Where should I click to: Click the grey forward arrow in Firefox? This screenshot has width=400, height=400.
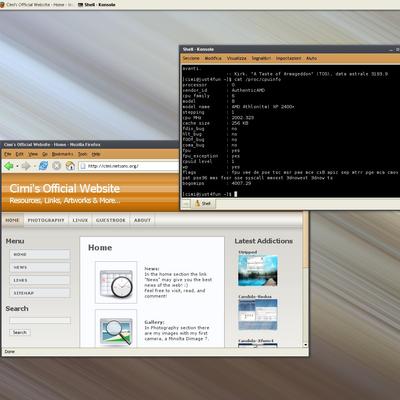click(x=26, y=166)
